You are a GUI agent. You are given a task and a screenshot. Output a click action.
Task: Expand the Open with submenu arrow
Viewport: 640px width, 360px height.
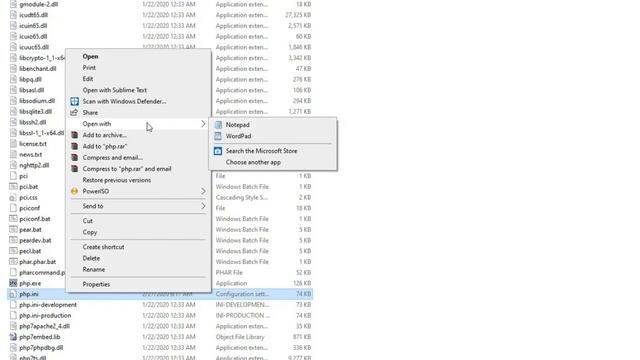(203, 124)
